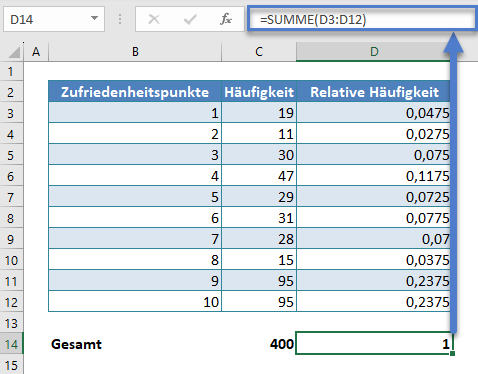Select satisfaction points cell with value 7

pyautogui.click(x=135, y=239)
